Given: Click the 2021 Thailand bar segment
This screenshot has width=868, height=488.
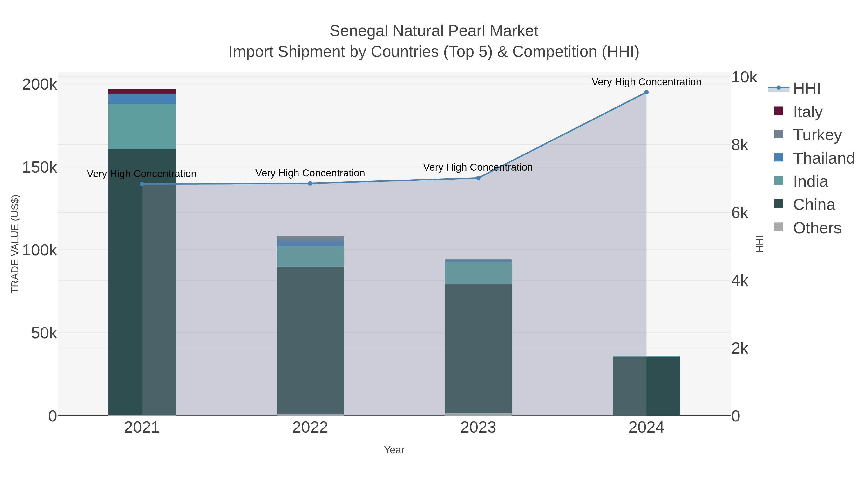Looking at the screenshot, I should pos(142,99).
